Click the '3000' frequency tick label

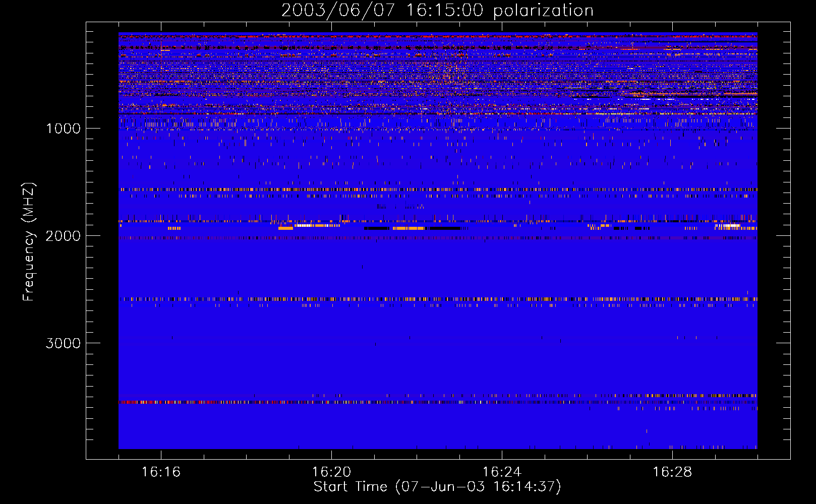63,343
